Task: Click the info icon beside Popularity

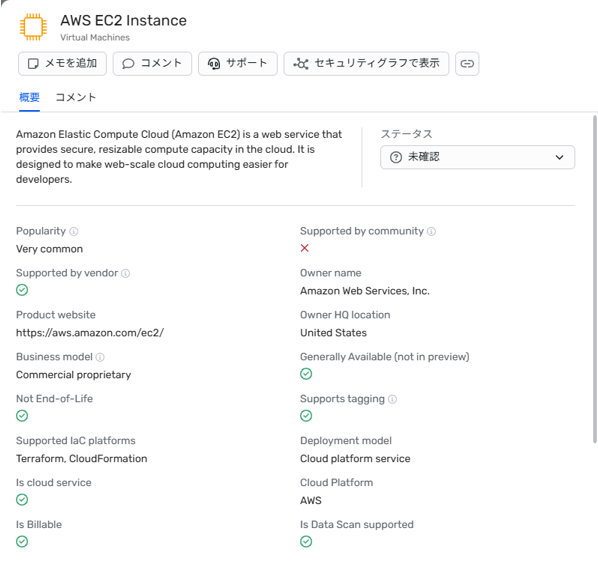Action: click(74, 231)
